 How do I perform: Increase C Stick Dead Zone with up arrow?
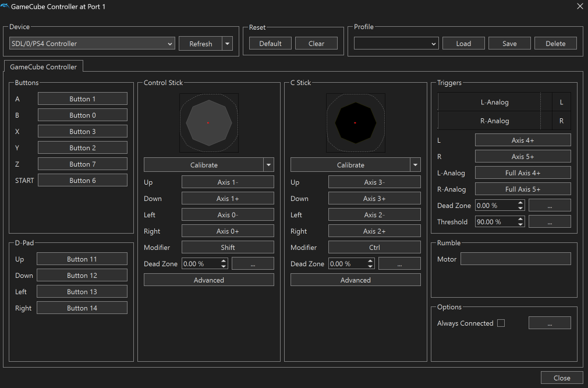(x=370, y=261)
